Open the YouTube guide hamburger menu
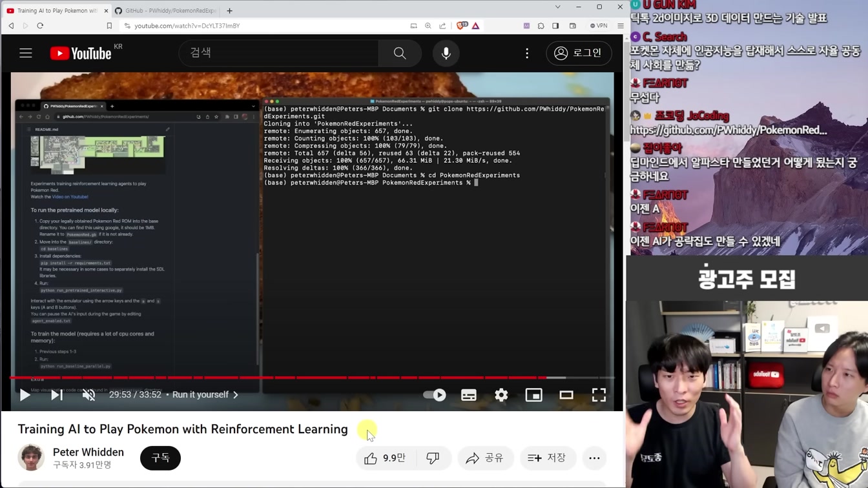Image resolution: width=868 pixels, height=488 pixels. pos(26,53)
